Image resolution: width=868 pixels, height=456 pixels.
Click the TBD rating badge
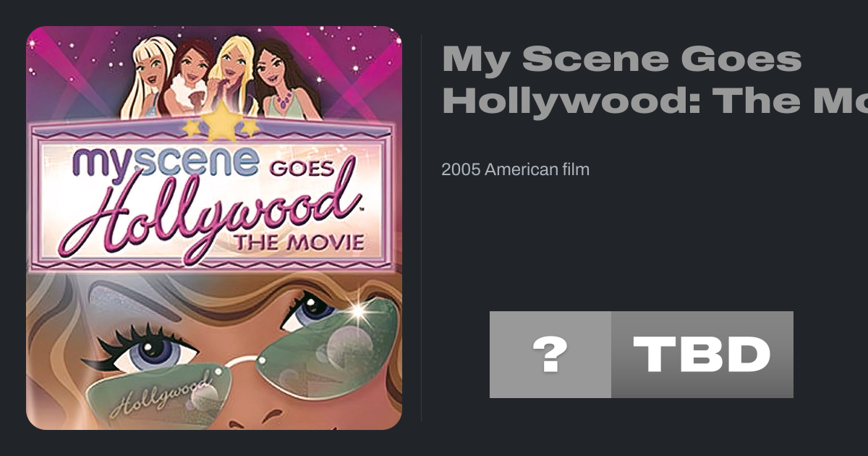[702, 355]
